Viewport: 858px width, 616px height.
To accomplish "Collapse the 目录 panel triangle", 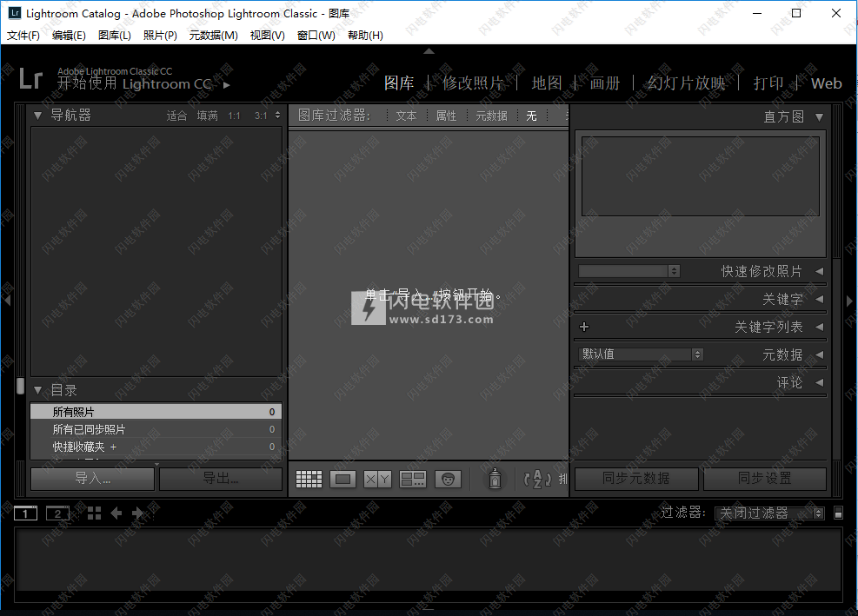I will (x=37, y=390).
